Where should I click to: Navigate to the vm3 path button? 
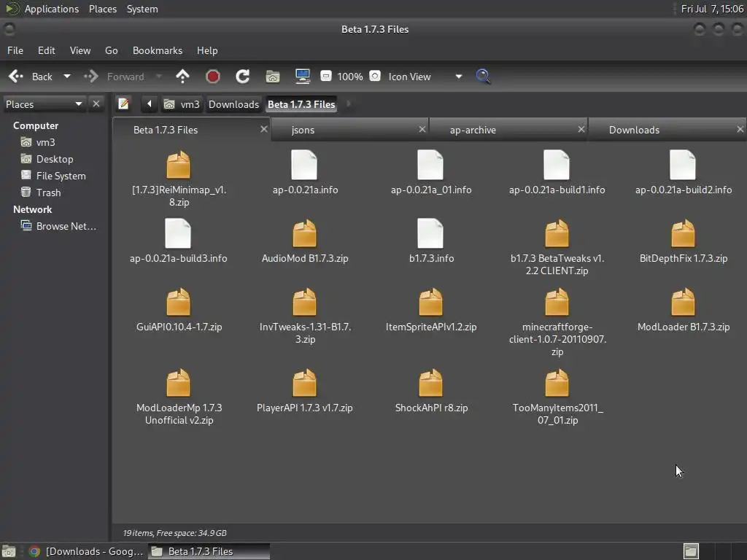pyautogui.click(x=182, y=104)
